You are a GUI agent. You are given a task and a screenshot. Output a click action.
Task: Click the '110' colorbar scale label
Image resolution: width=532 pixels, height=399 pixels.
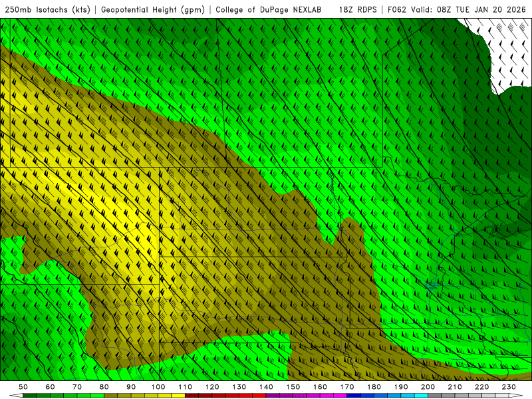[x=186, y=387]
